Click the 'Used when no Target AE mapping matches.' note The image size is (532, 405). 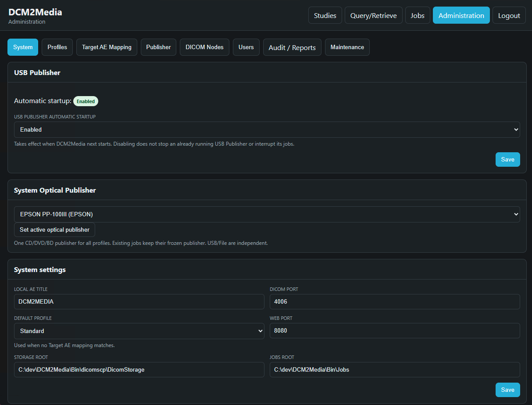point(64,345)
